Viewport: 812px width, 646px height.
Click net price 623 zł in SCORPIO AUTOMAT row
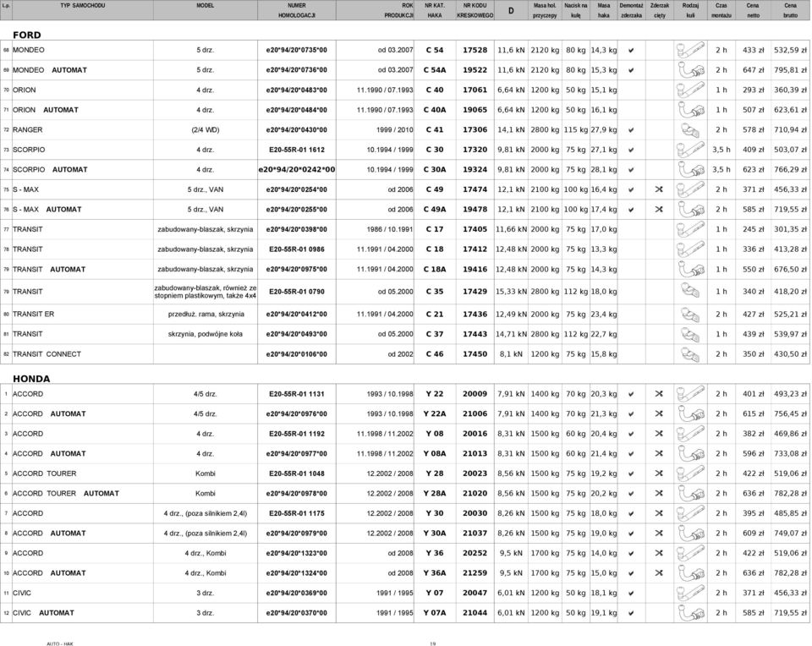click(753, 170)
